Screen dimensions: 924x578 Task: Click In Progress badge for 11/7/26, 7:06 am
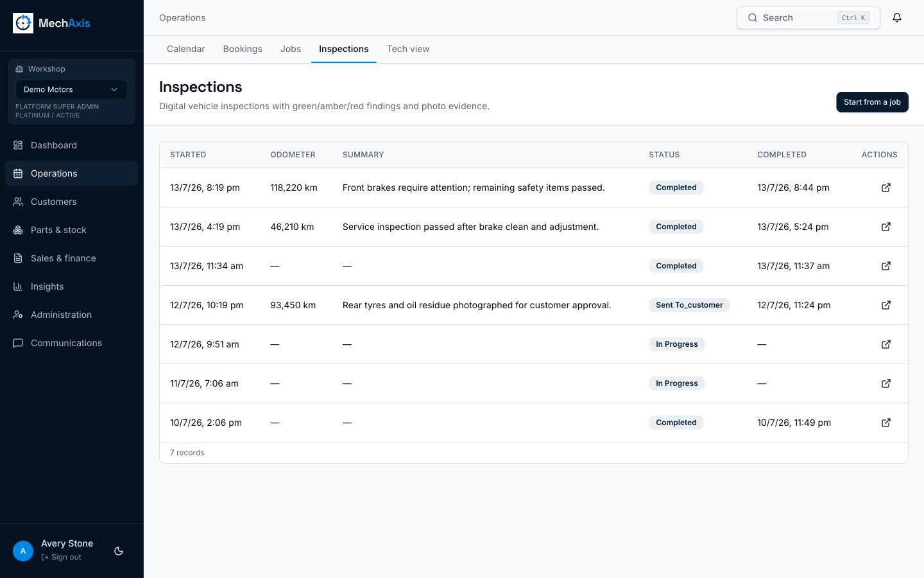click(x=677, y=383)
